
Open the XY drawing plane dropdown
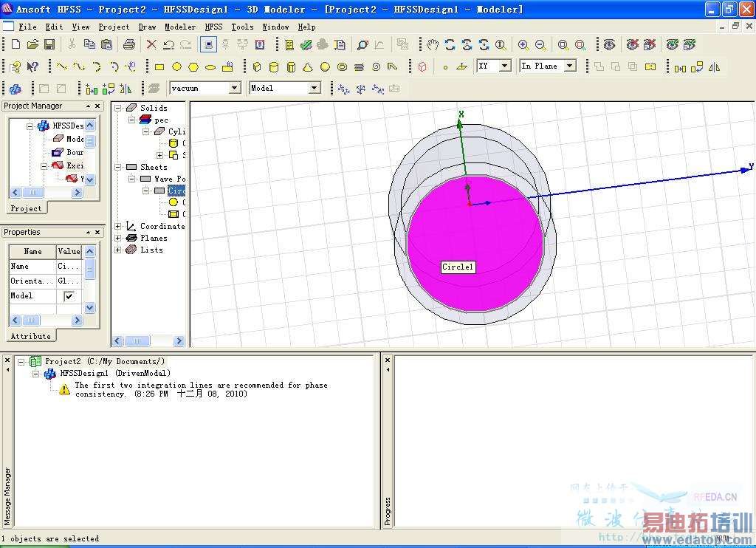tap(505, 66)
